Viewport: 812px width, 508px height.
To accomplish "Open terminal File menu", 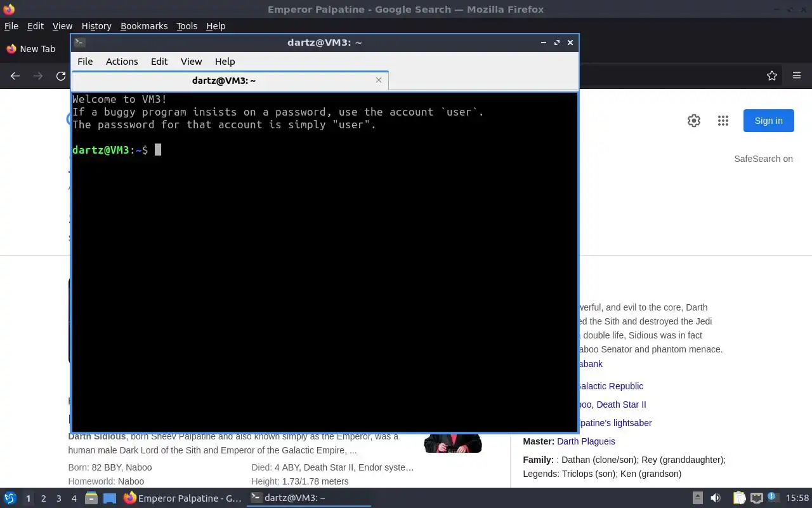I will (x=85, y=62).
